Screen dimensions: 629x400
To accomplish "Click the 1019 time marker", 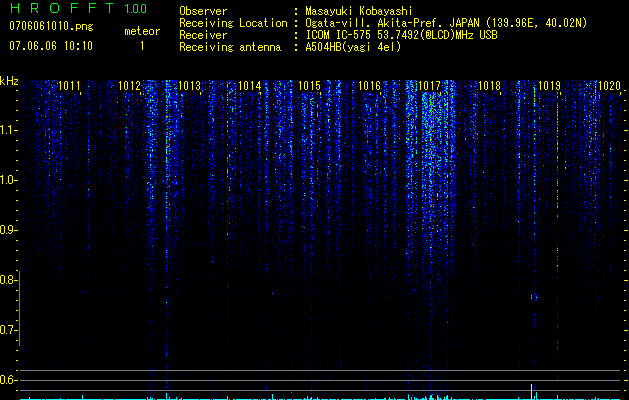I will tap(549, 86).
